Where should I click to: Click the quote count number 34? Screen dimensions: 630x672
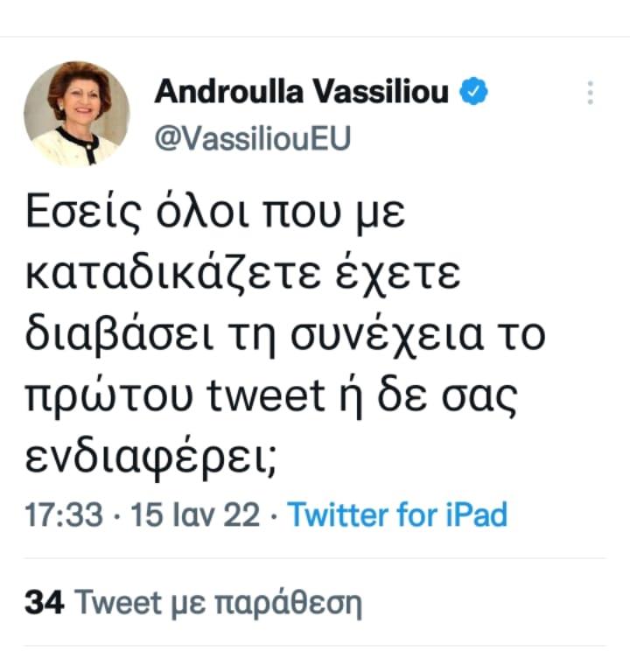pos(43,602)
